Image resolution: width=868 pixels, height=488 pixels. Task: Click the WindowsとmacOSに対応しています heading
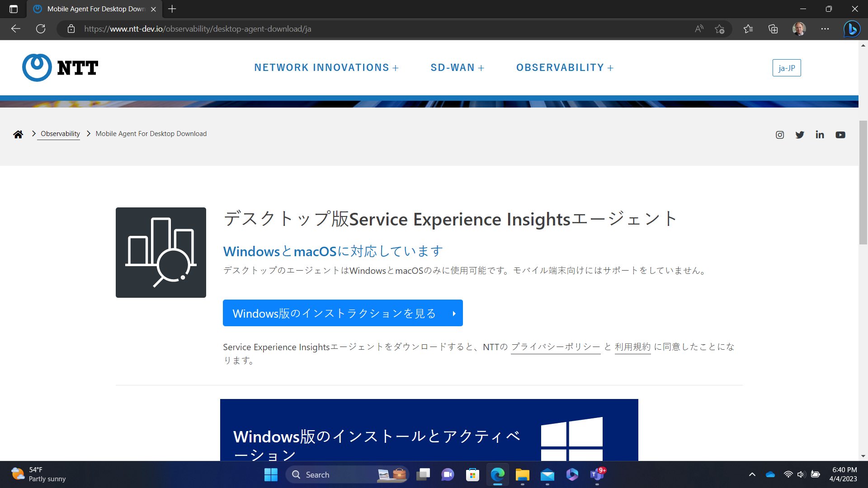tap(333, 251)
